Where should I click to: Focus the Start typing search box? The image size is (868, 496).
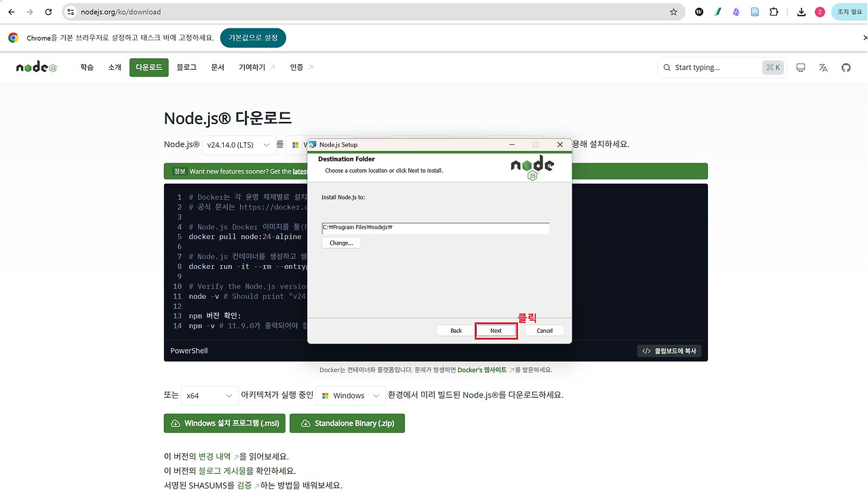721,67
